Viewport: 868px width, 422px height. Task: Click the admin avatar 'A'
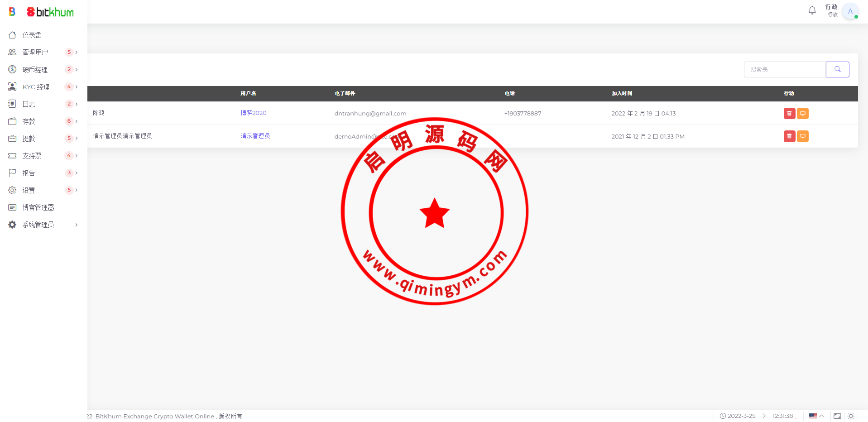tap(850, 11)
